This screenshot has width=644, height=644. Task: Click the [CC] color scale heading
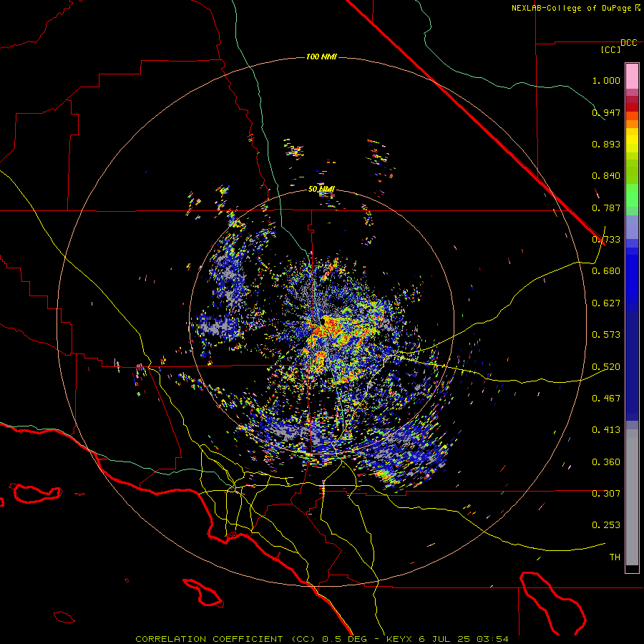(610, 49)
